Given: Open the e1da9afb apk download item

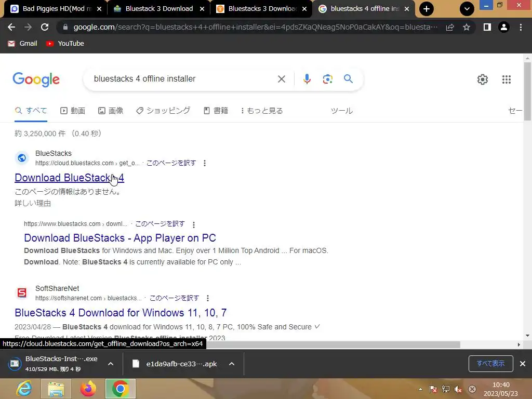Looking at the screenshot, I should [x=175, y=364].
